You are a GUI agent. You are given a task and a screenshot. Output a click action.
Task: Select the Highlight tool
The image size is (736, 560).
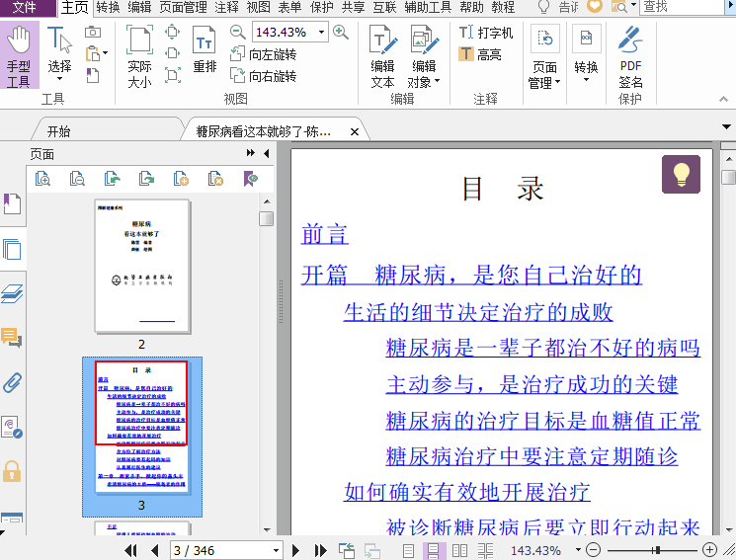pos(480,54)
